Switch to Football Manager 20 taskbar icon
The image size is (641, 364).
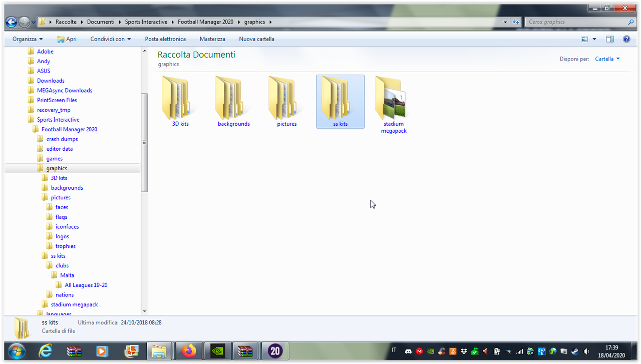(275, 351)
